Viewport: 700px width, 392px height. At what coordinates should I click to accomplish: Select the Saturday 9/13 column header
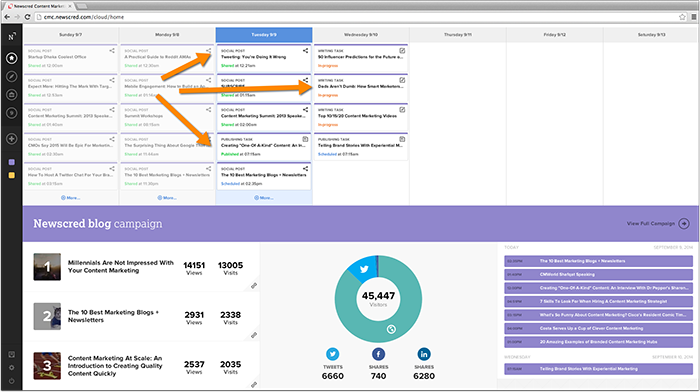click(651, 34)
